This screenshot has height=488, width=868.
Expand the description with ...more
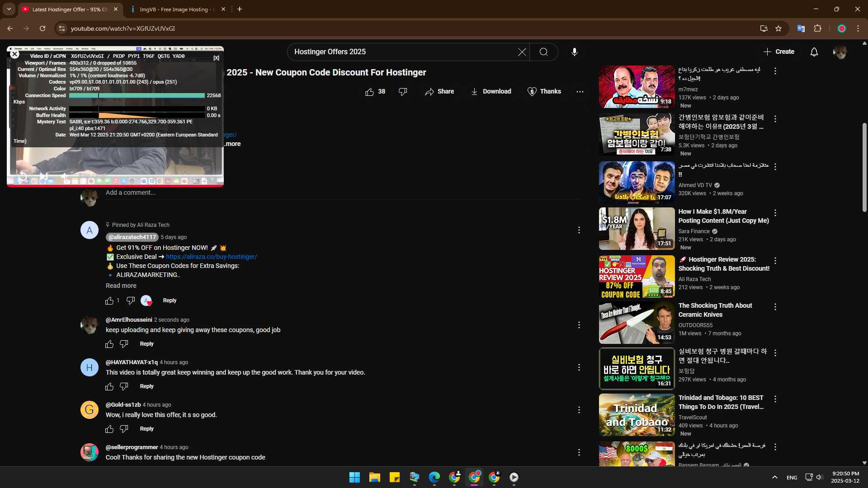233,144
